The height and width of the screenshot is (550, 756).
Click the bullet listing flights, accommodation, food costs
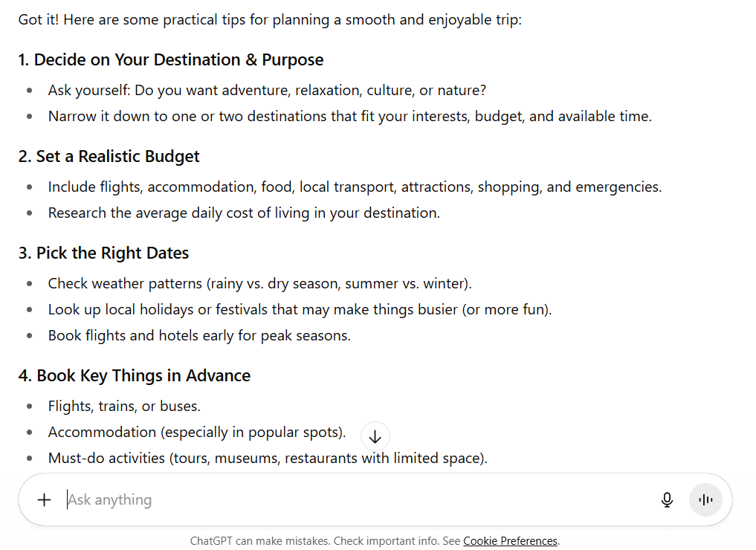(355, 187)
